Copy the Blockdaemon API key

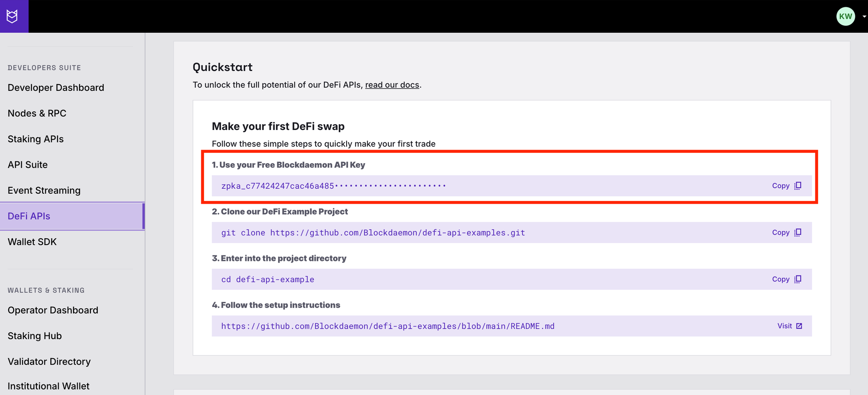pos(787,185)
